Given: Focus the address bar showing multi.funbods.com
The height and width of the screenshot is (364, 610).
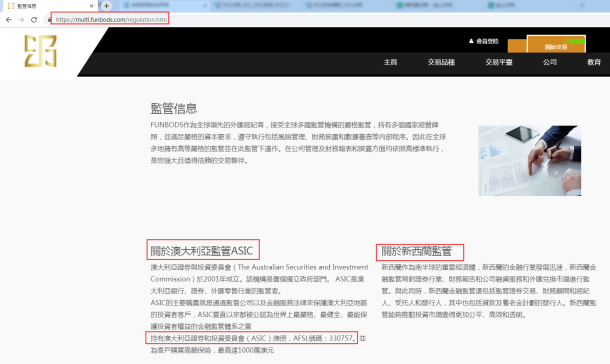Looking at the screenshot, I should 111,19.
